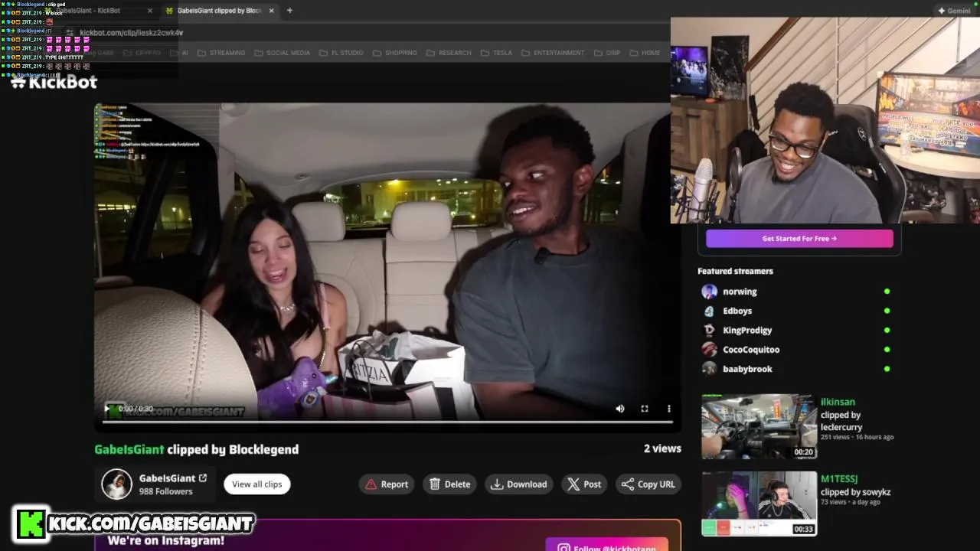Mute the clip via volume icon
Viewport: 980px width, 551px height.
click(x=620, y=409)
